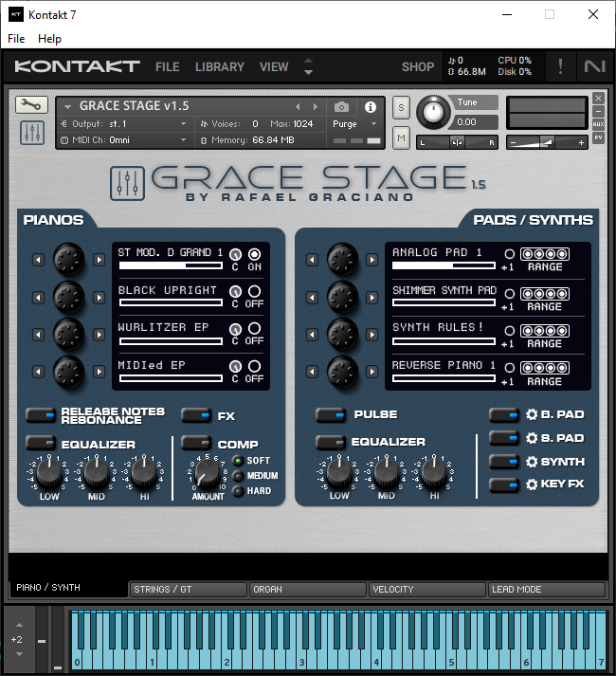Open the Output st. 1 dropdown

pyautogui.click(x=123, y=124)
